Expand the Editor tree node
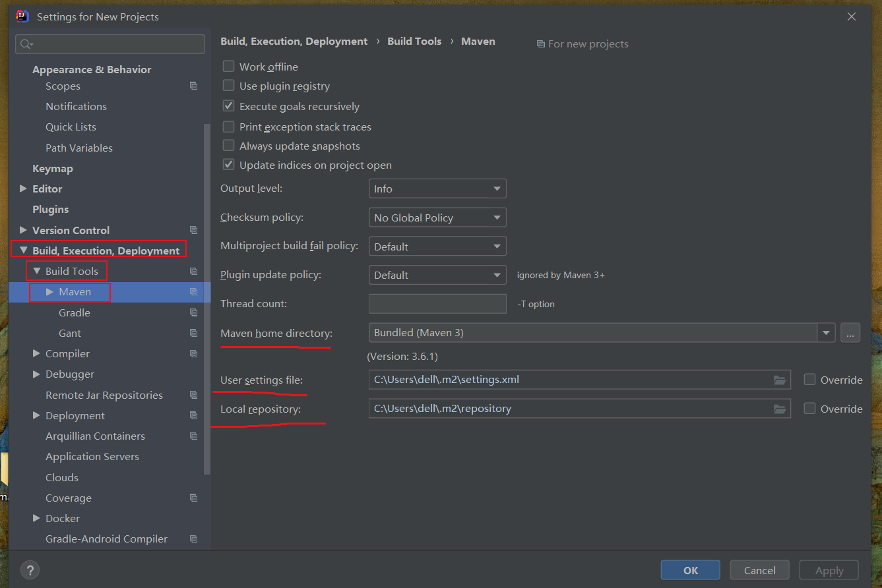 point(24,189)
